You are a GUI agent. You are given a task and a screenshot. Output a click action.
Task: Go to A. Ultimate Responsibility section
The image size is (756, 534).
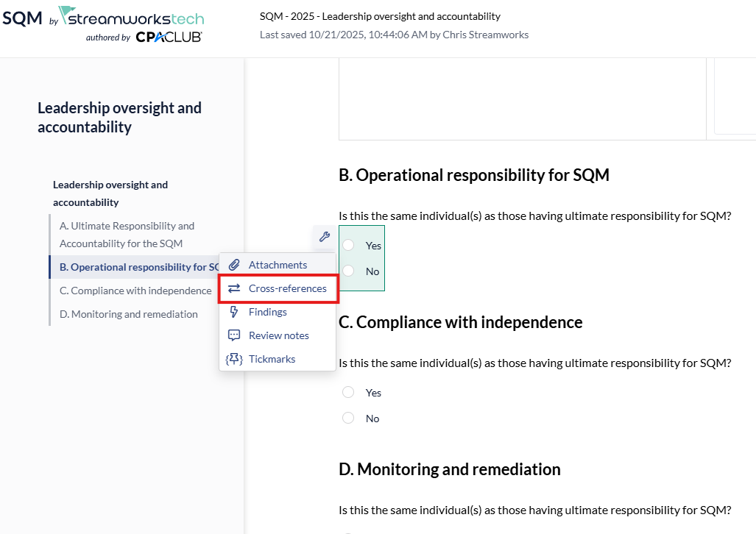tap(127, 235)
